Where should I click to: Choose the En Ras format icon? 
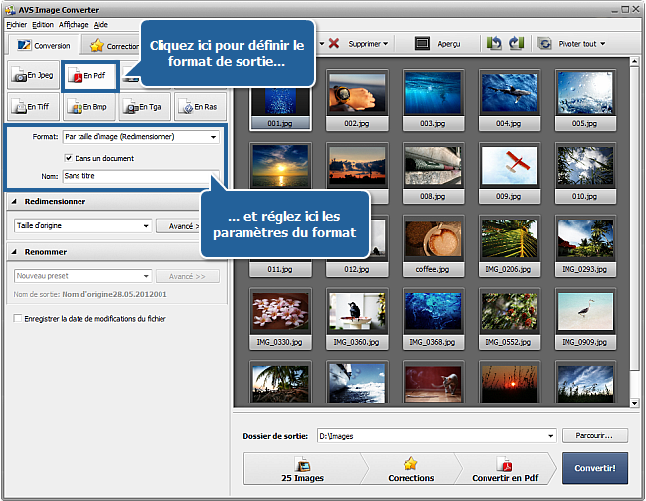199,106
